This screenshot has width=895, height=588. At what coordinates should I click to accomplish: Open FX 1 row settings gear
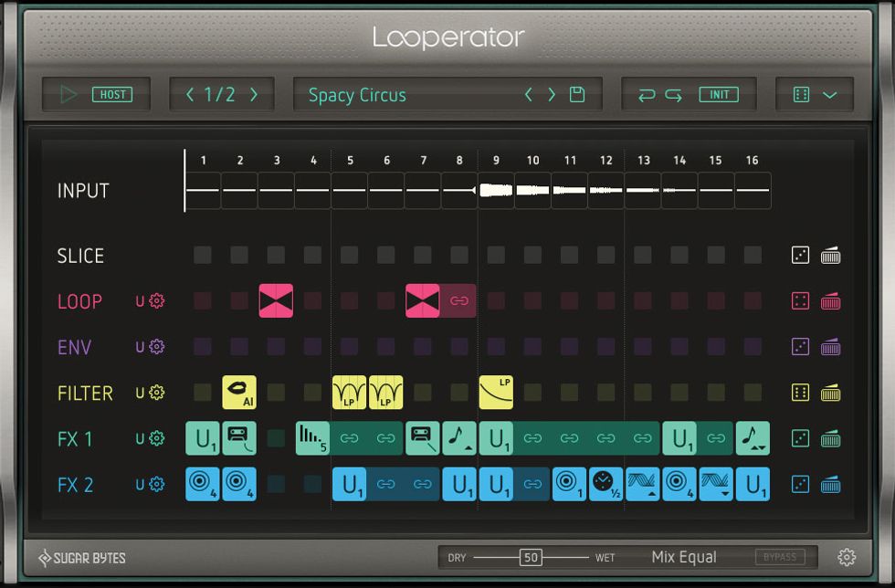coord(157,438)
